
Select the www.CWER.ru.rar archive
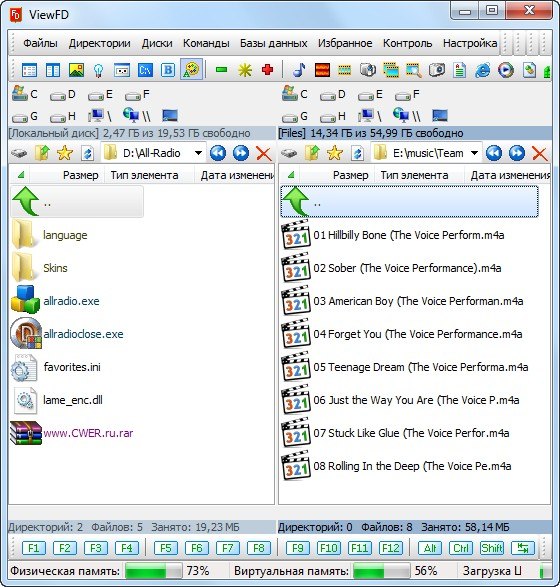click(x=72, y=433)
